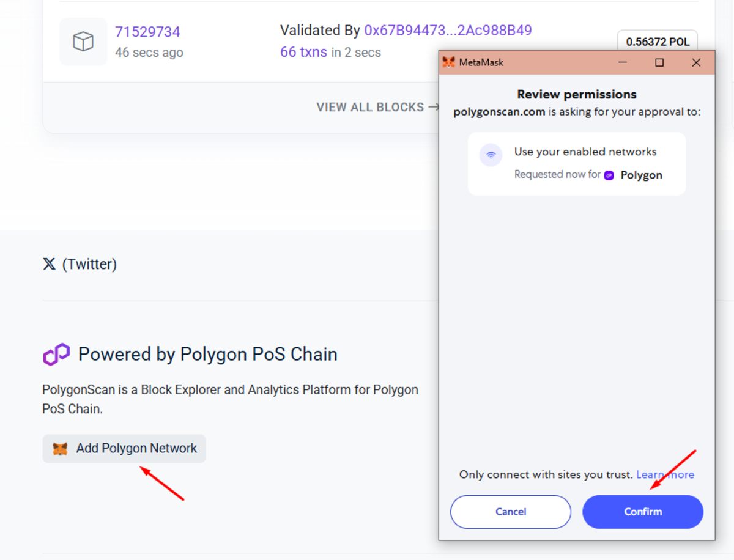
Task: Open block 71529734
Action: [x=147, y=32]
